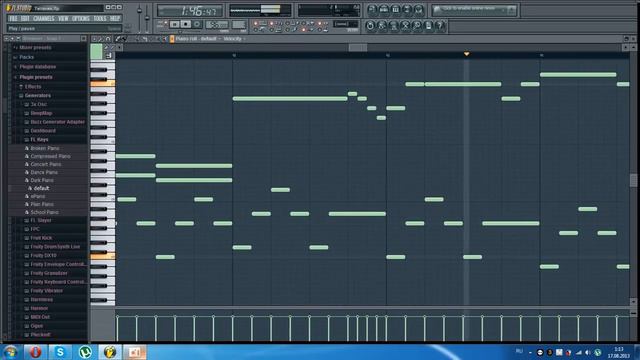Click the second round icon in lower shortcut row

[x=382, y=26]
